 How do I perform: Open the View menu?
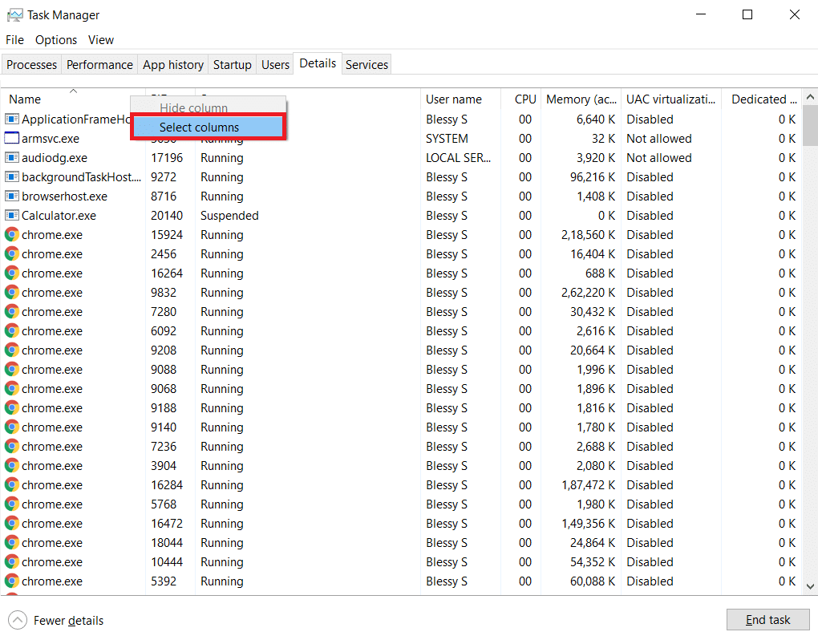point(101,40)
